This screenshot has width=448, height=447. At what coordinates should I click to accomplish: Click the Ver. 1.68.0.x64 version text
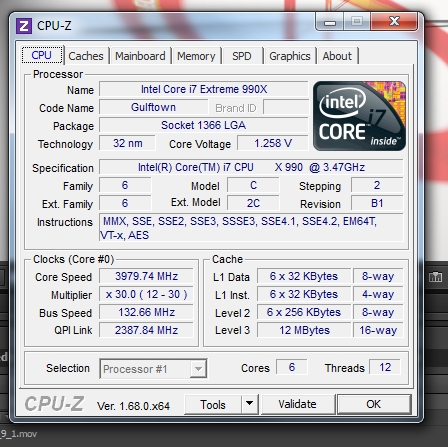click(133, 406)
